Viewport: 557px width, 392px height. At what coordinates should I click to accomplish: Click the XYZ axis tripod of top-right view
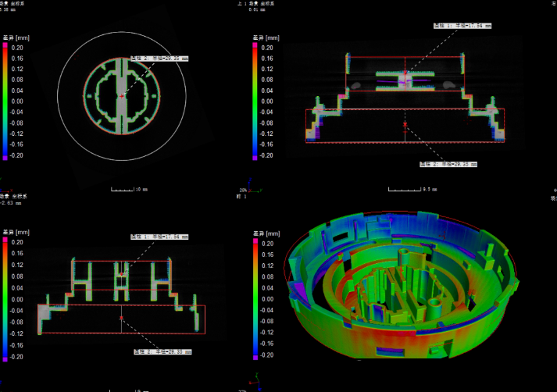254,186
